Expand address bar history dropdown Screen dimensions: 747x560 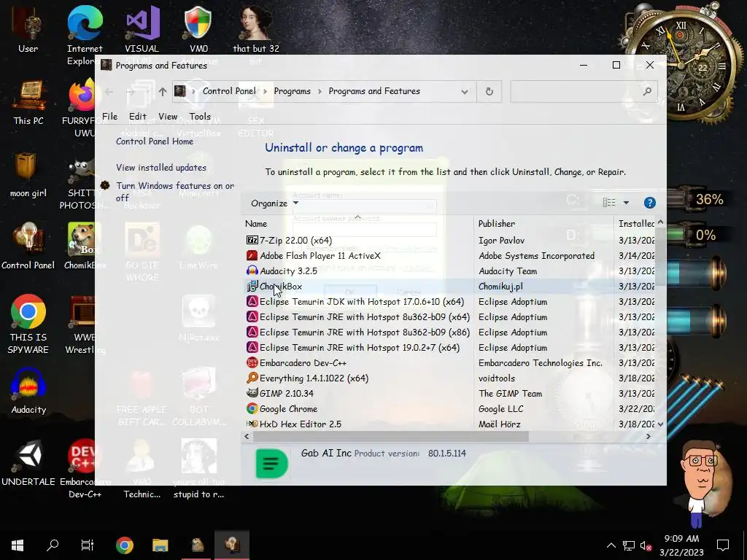pos(465,91)
